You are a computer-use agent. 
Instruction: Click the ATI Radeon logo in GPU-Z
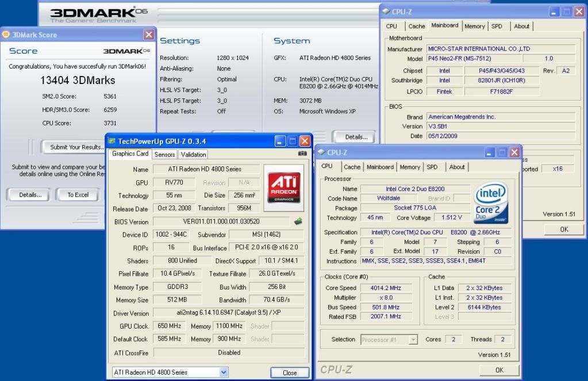click(x=284, y=188)
